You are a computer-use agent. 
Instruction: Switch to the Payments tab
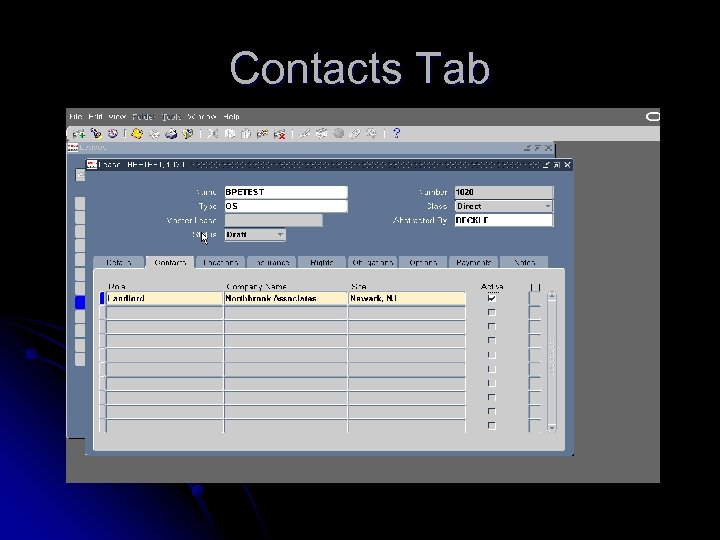tap(473, 262)
